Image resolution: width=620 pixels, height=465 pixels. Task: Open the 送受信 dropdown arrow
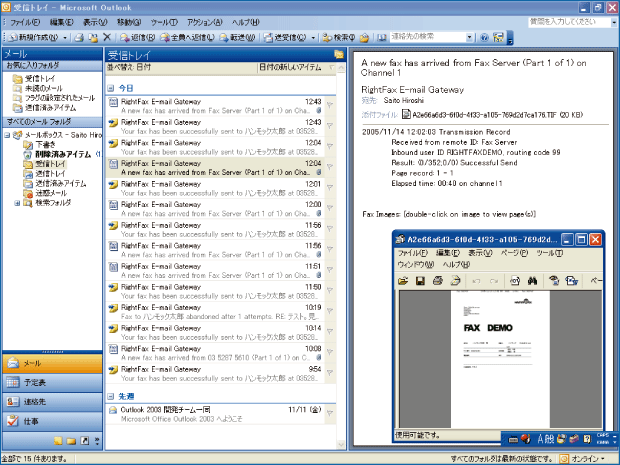tap(313, 38)
